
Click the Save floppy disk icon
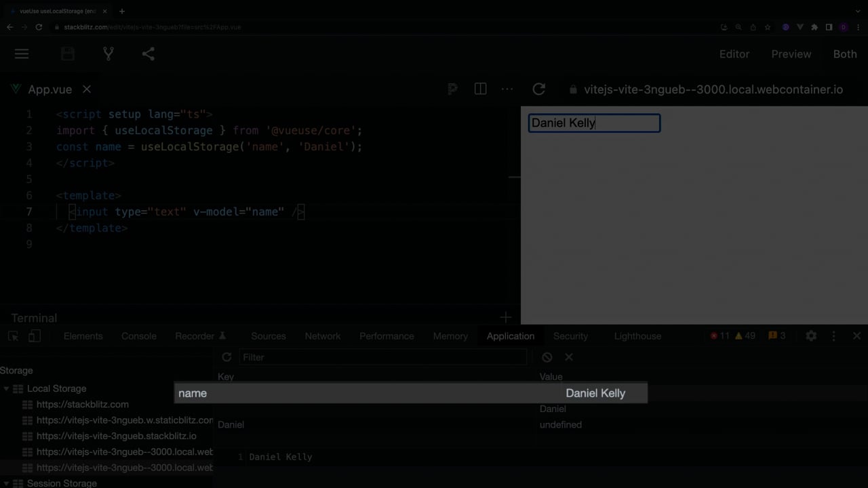68,54
